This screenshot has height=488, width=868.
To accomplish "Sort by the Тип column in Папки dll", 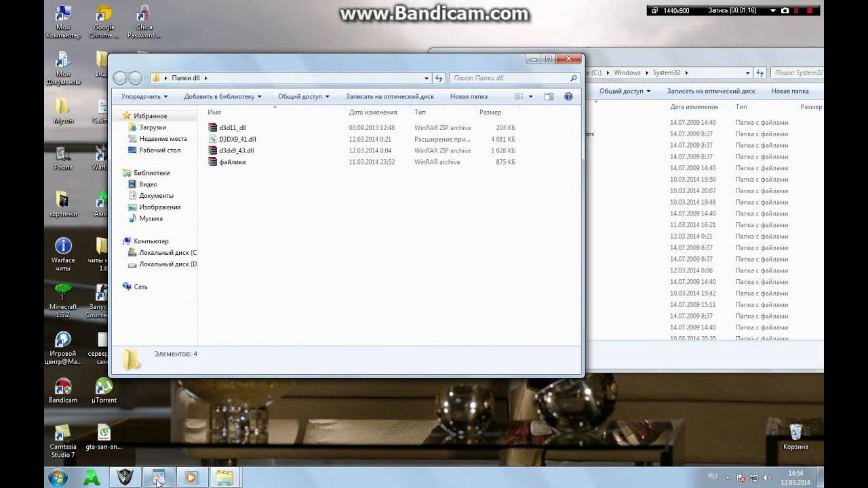I will pyautogui.click(x=444, y=112).
